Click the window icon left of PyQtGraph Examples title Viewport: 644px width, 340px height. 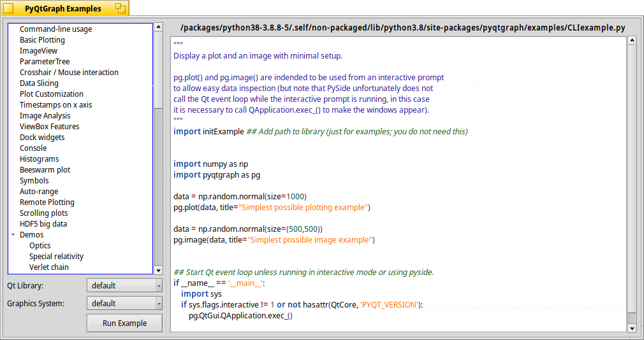tap(8, 8)
